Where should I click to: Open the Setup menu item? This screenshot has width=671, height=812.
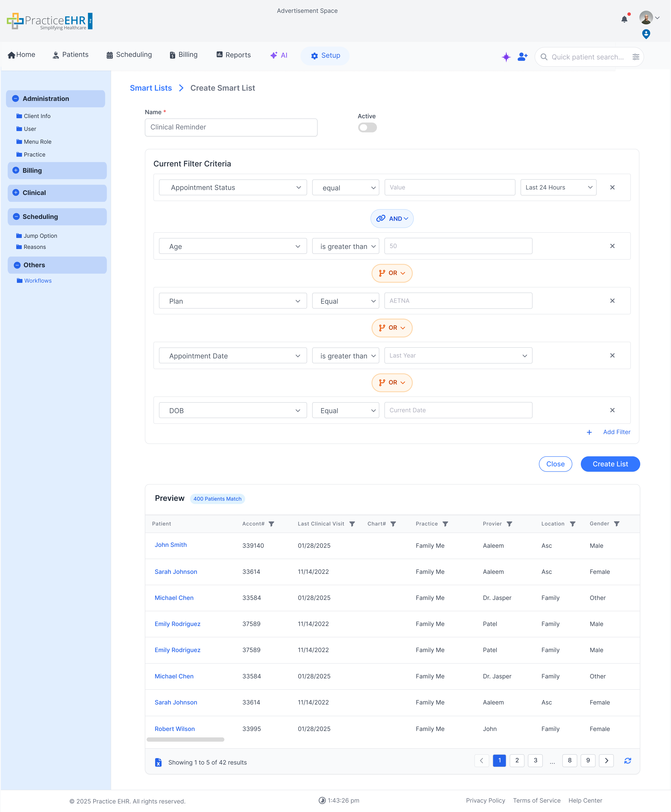click(x=325, y=56)
